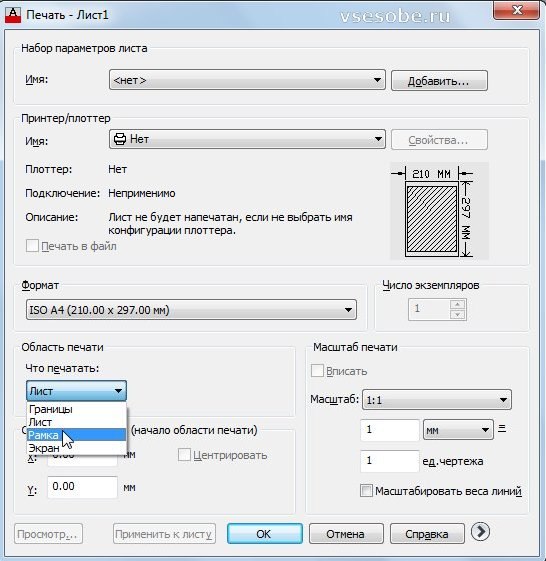This screenshot has width=546, height=561.
Task: Toggle the Центрировать checkbox
Action: point(184,455)
